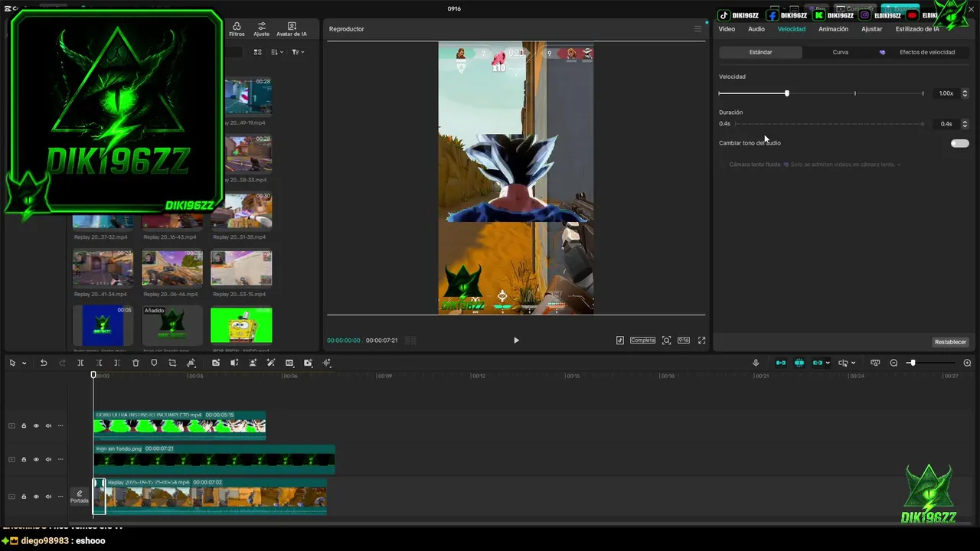Screen dimensions: 980x551
Task: Open the Ajuste media panel
Action: click(261, 29)
